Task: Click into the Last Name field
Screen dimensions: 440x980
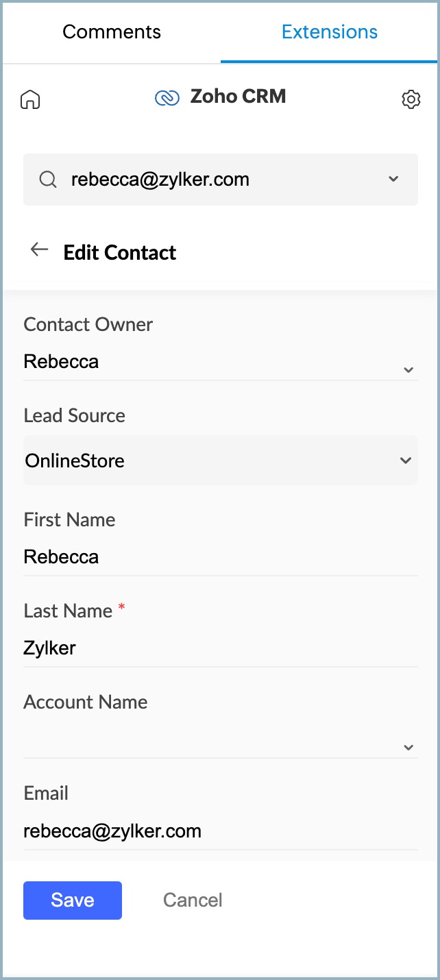Action: (x=219, y=648)
